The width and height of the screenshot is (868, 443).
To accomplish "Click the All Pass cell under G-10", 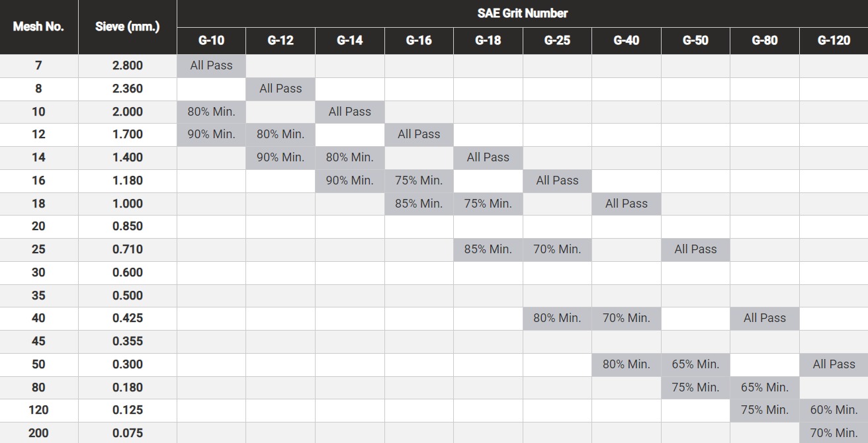I will 211,65.
